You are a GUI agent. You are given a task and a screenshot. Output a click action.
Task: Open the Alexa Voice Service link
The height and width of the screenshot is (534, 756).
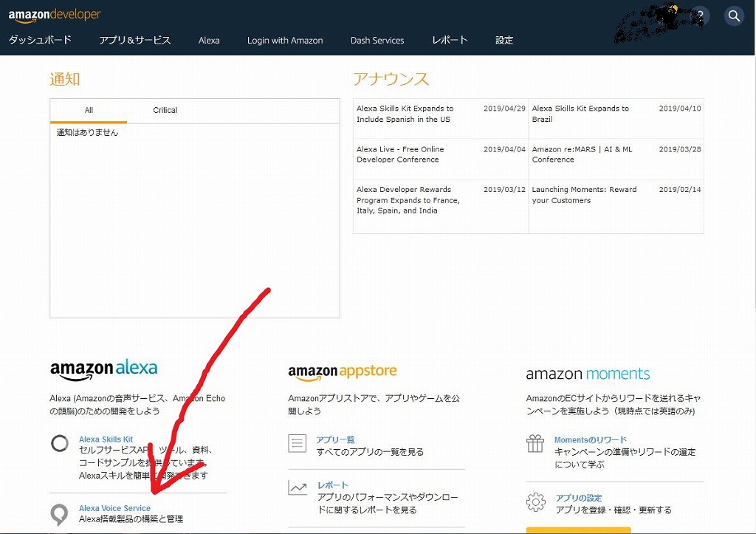114,508
